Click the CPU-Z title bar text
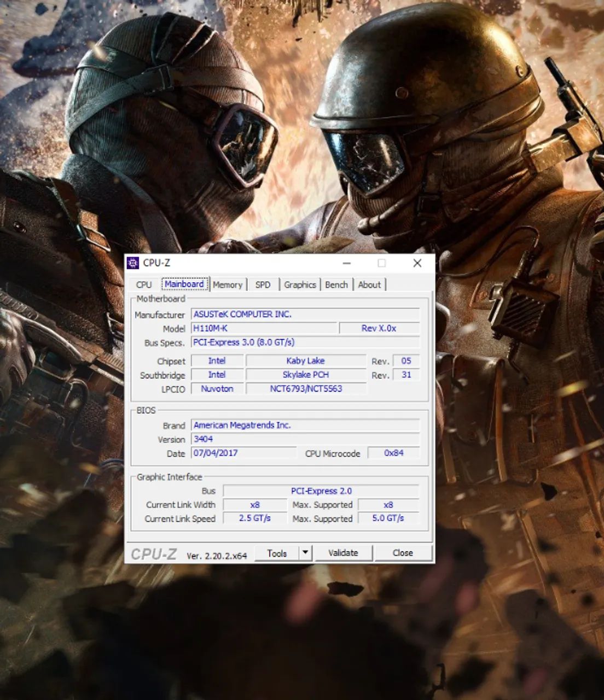Screen dimensions: 604x700 (x=156, y=263)
